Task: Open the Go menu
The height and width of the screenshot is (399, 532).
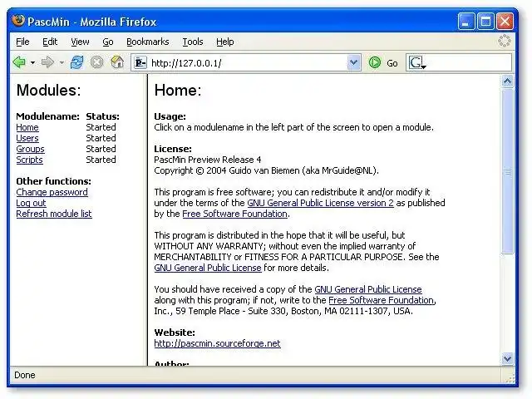Action: pyautogui.click(x=108, y=42)
